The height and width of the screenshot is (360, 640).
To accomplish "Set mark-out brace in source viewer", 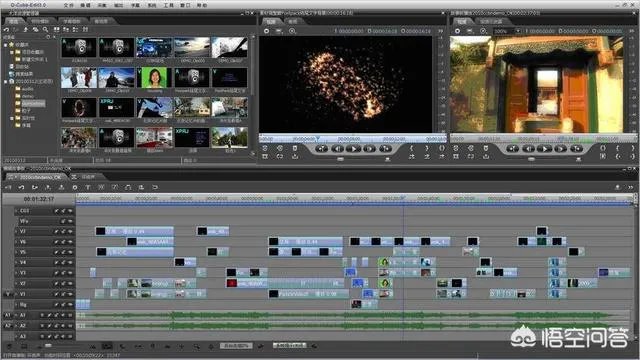I will [427, 149].
